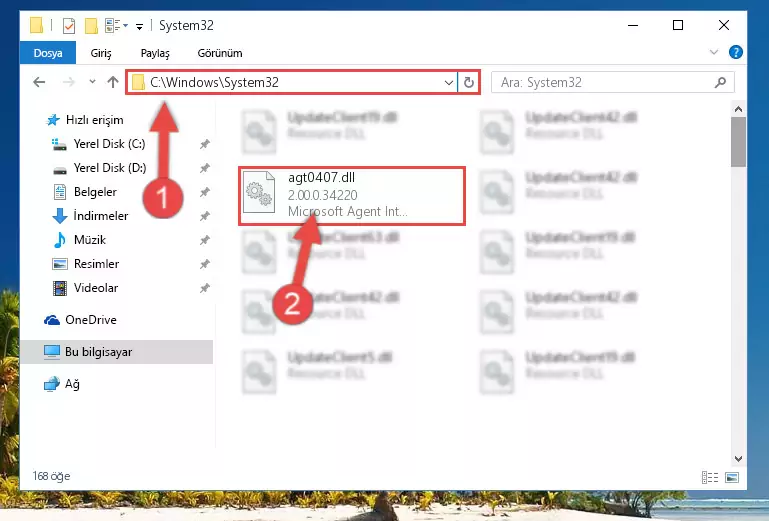
Task: Select Bu bilgisayar in navigation pane
Action: point(117,352)
